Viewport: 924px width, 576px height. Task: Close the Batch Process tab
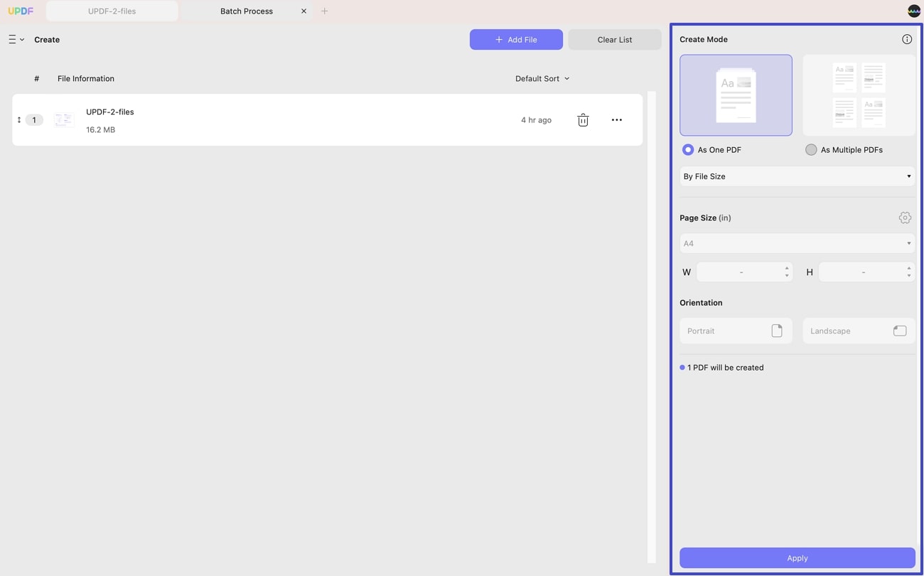[x=304, y=11]
